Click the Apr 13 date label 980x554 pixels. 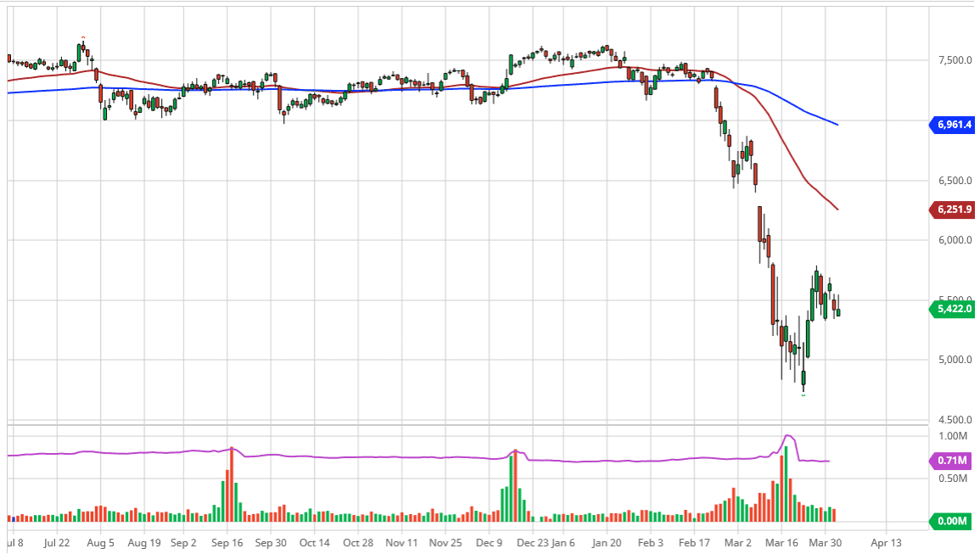(x=886, y=542)
